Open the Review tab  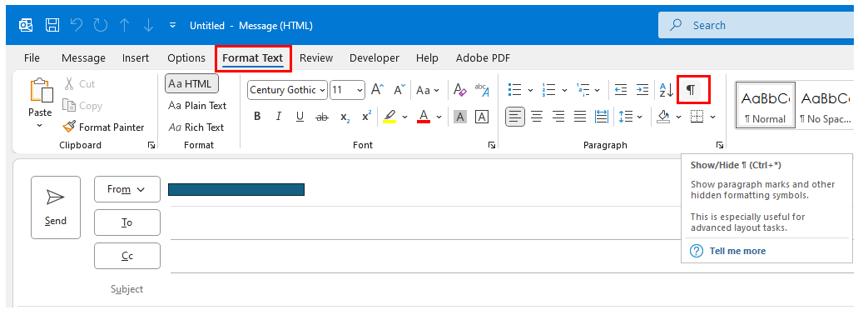[x=316, y=57]
